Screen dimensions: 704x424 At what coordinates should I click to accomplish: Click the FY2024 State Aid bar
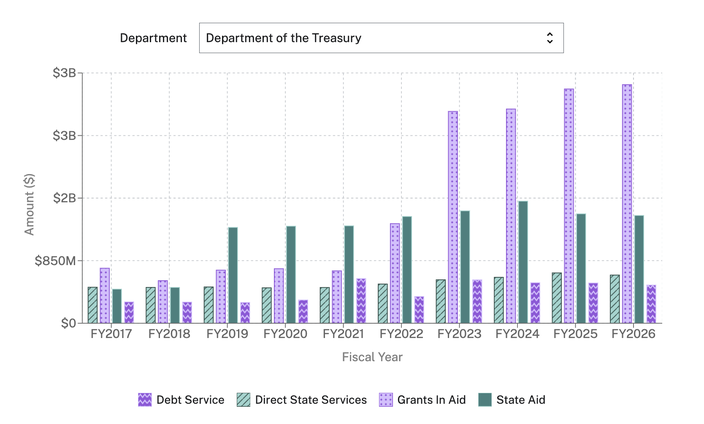click(523, 262)
